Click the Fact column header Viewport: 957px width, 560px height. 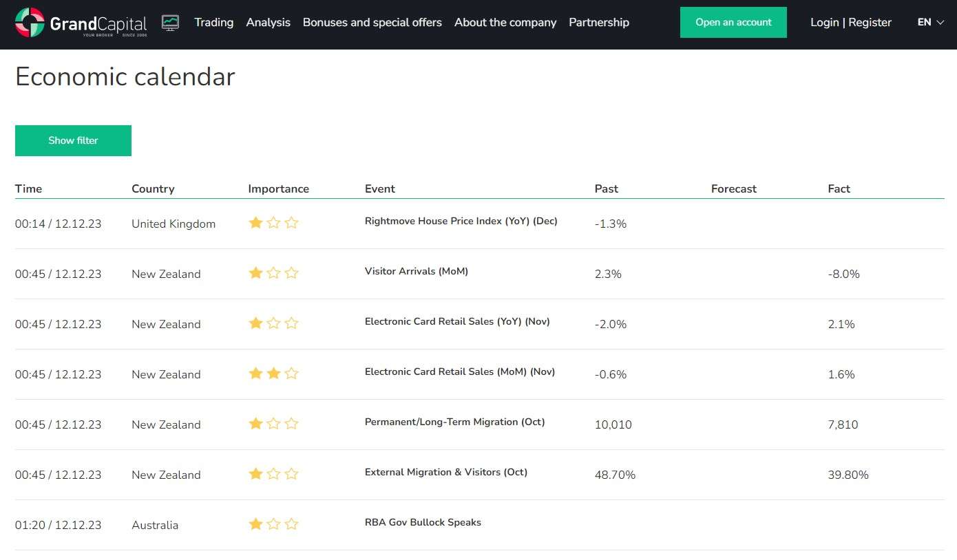coord(839,189)
